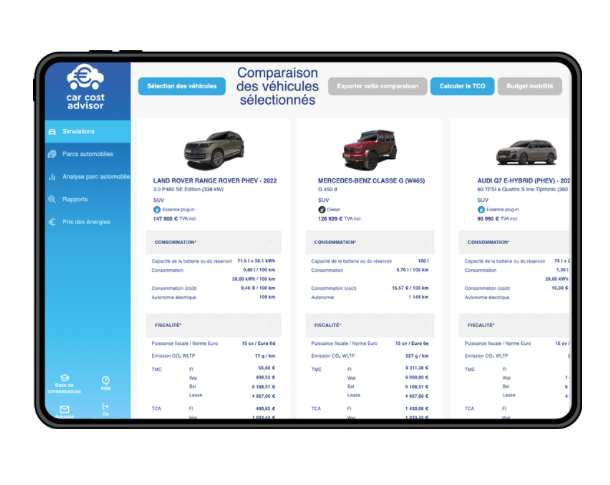Click the Land Rover 17 g / km emission
This screenshot has height=485, width=610.
pos(265,356)
